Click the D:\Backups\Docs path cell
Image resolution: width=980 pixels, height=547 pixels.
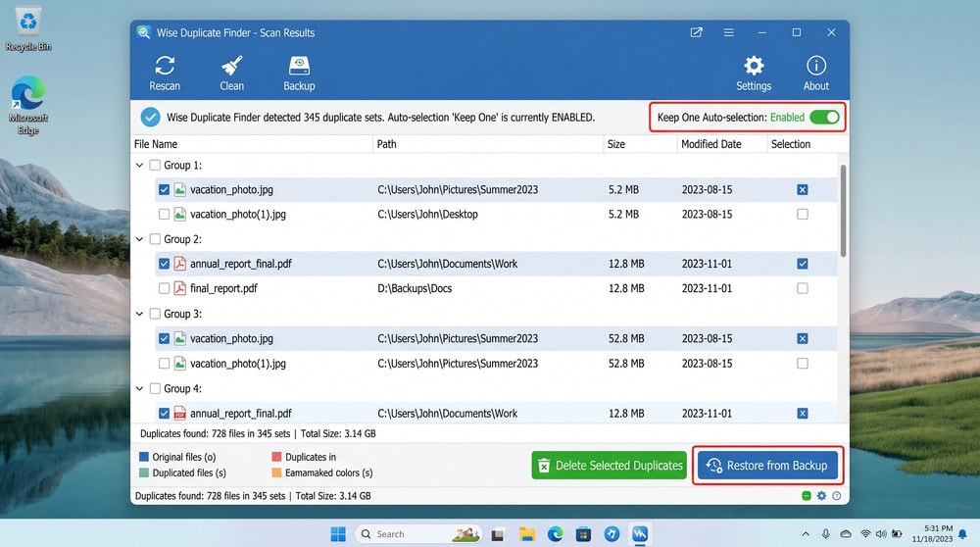click(x=415, y=288)
